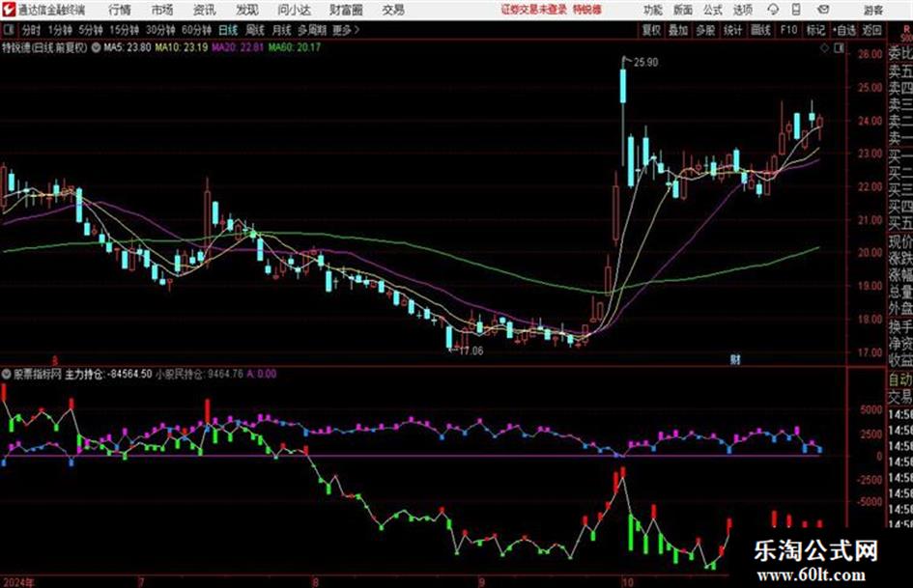Click the mobile phone icon

point(796,10)
